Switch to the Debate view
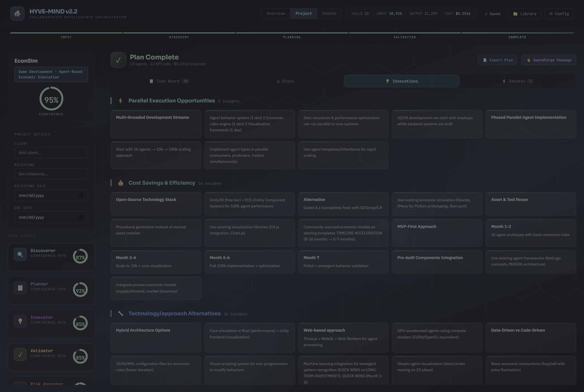The height and width of the screenshot is (392, 584). pyautogui.click(x=329, y=13)
